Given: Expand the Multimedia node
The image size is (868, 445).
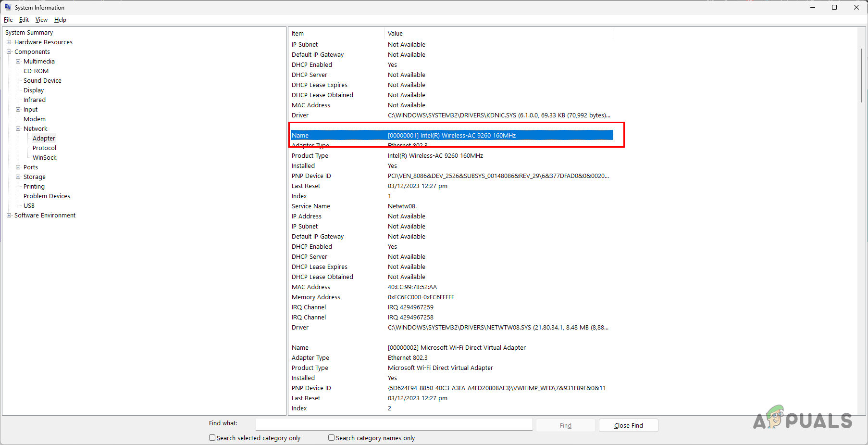Looking at the screenshot, I should tap(18, 61).
